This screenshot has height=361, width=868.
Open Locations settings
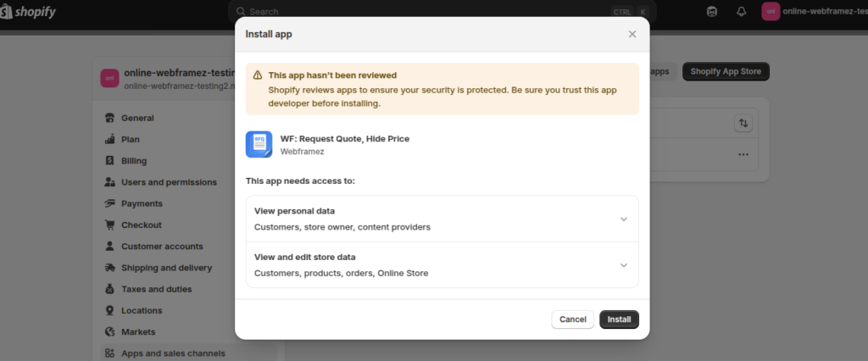(142, 311)
